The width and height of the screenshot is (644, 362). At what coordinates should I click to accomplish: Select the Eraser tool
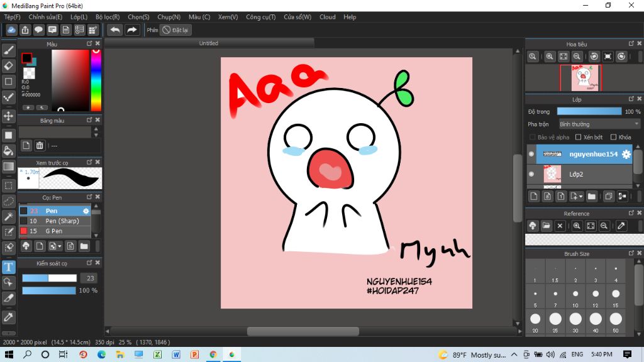tap(9, 65)
